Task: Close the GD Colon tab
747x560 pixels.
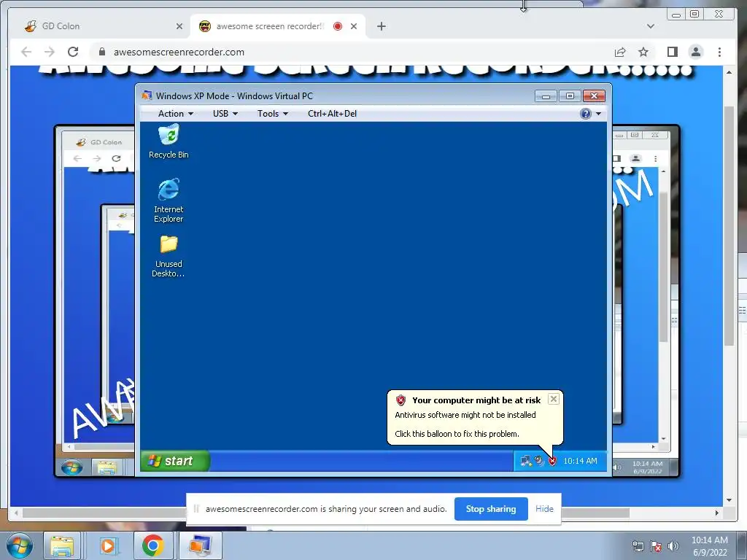Action: click(179, 26)
